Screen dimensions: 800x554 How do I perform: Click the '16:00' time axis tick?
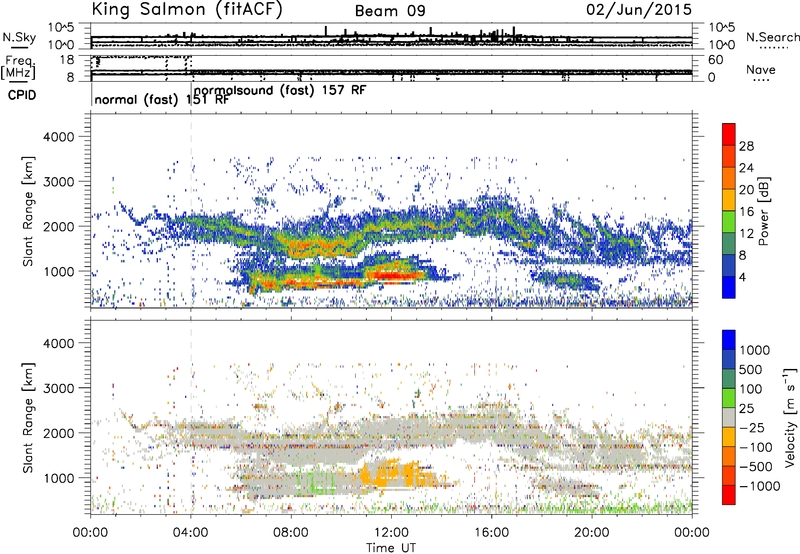pos(491,533)
